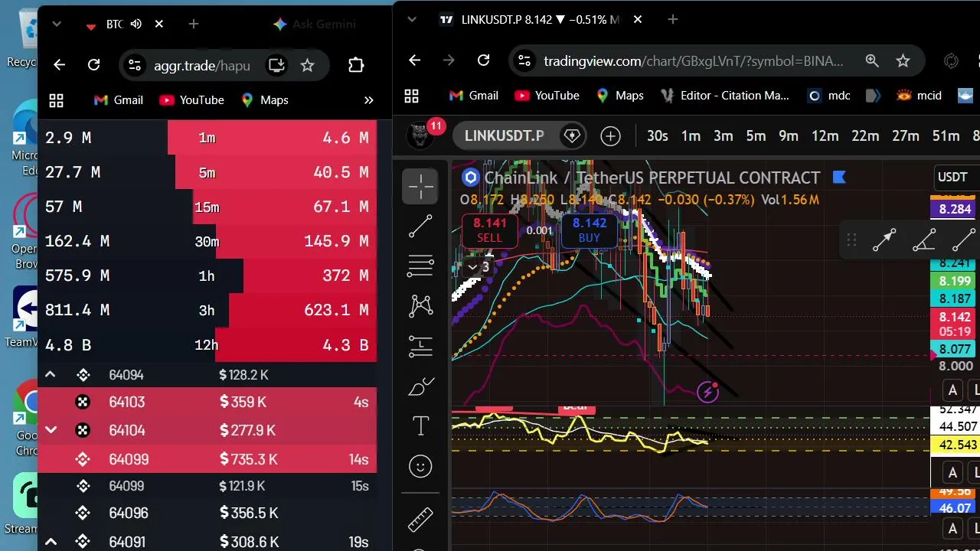
Task: Bookmark the TradingView page with star
Action: (903, 60)
